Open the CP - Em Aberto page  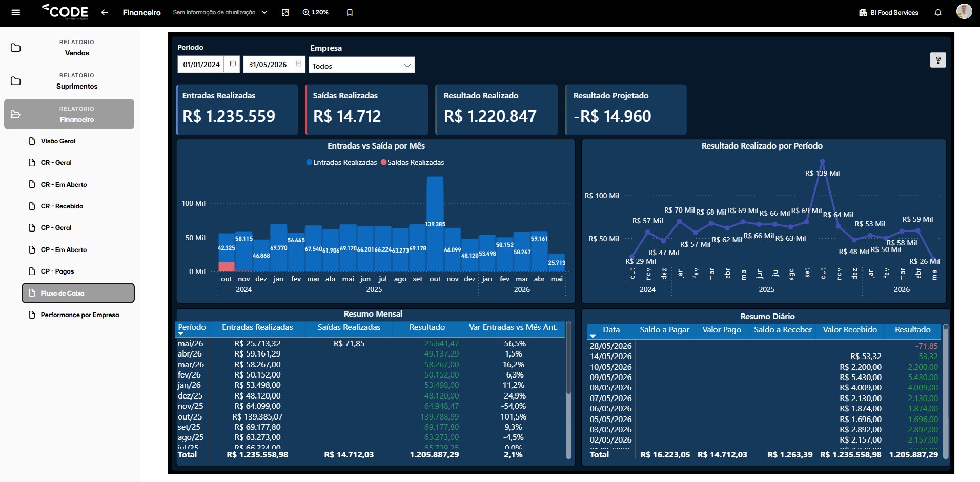pyautogui.click(x=64, y=250)
